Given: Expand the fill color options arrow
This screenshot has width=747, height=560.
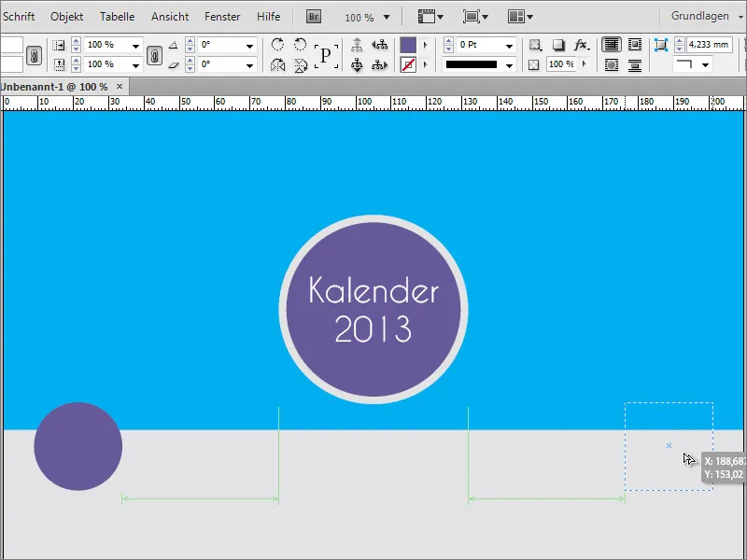Looking at the screenshot, I should point(426,45).
